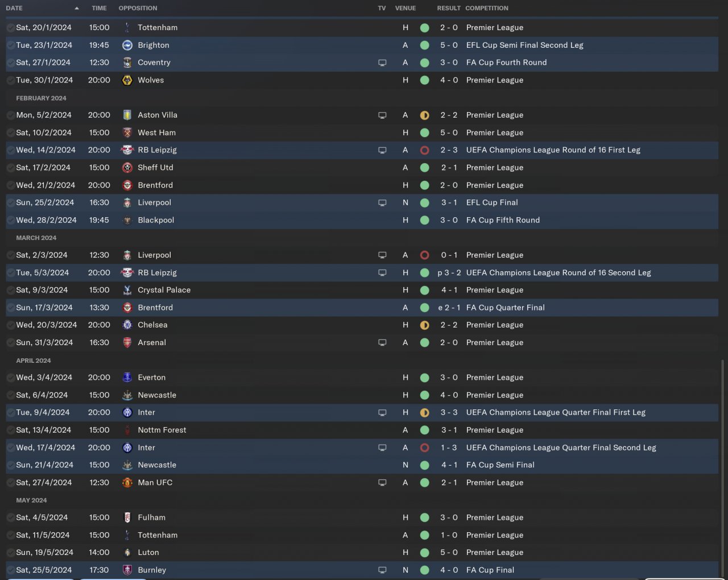Screen dimensions: 728x580
Task: Click the red loss indicator for Liverpool 0-1
Action: tap(424, 255)
